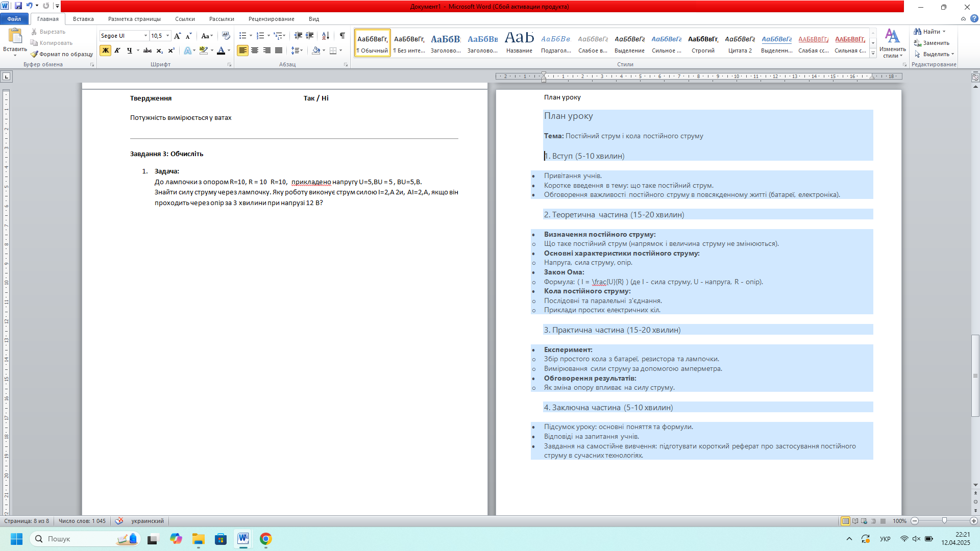Image resolution: width=980 pixels, height=551 pixels.
Task: Apply the Цитата 2 style
Action: pos(740,43)
